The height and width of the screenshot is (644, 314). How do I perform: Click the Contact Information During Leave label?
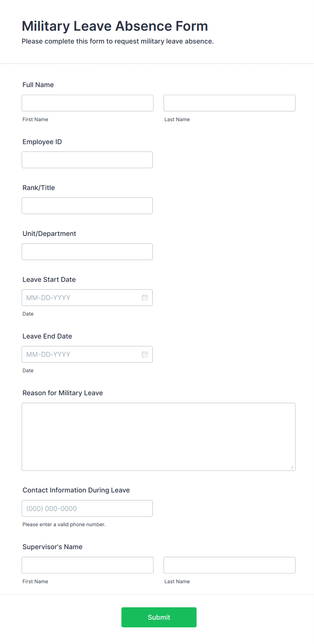(x=76, y=490)
